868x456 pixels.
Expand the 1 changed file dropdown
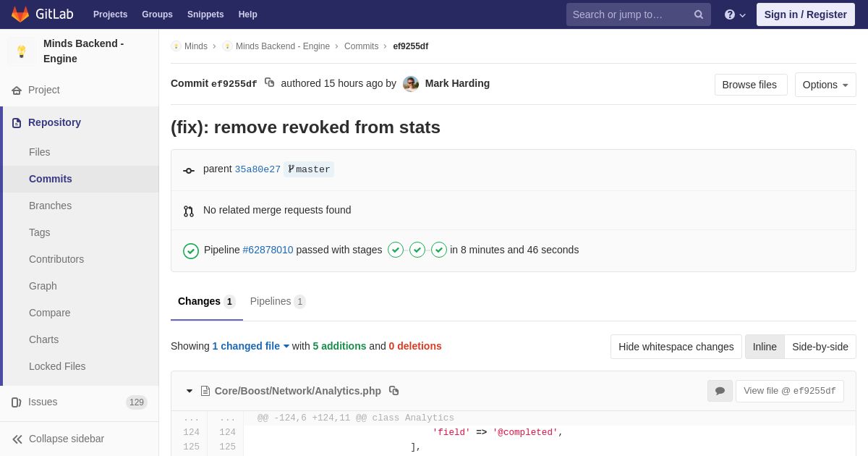pos(251,346)
